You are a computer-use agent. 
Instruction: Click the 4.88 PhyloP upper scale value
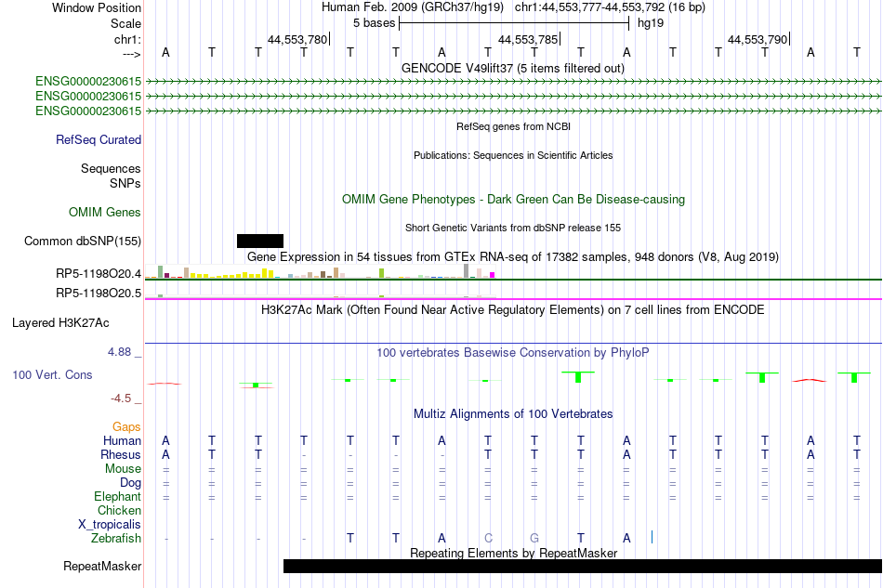point(119,352)
